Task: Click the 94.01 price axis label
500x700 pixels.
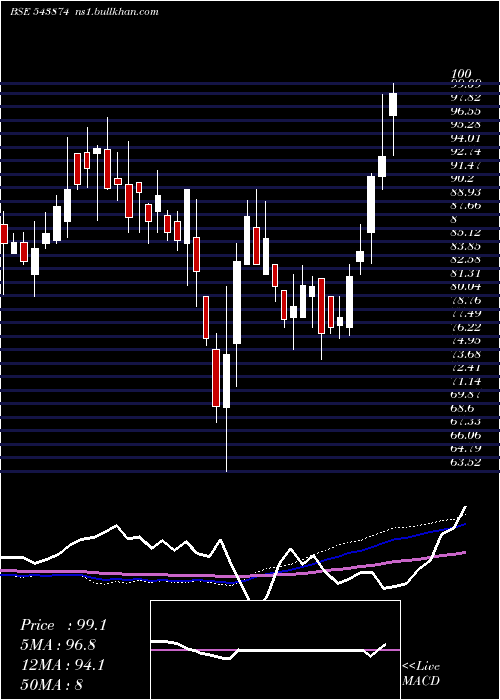Action: coord(465,138)
